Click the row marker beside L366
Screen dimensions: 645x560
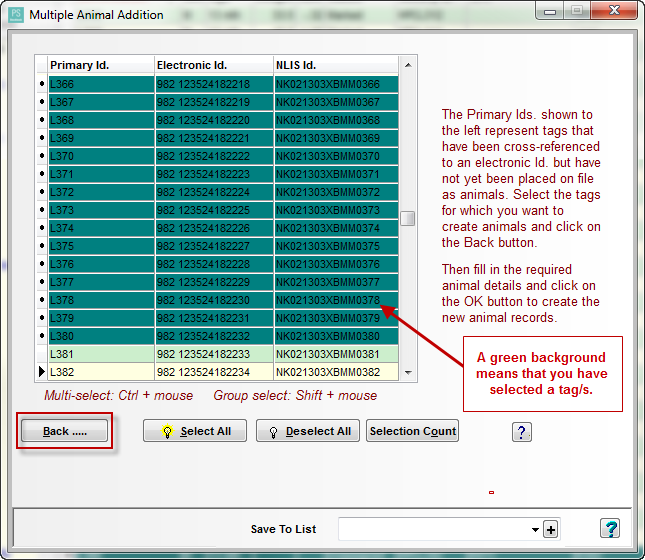point(41,84)
